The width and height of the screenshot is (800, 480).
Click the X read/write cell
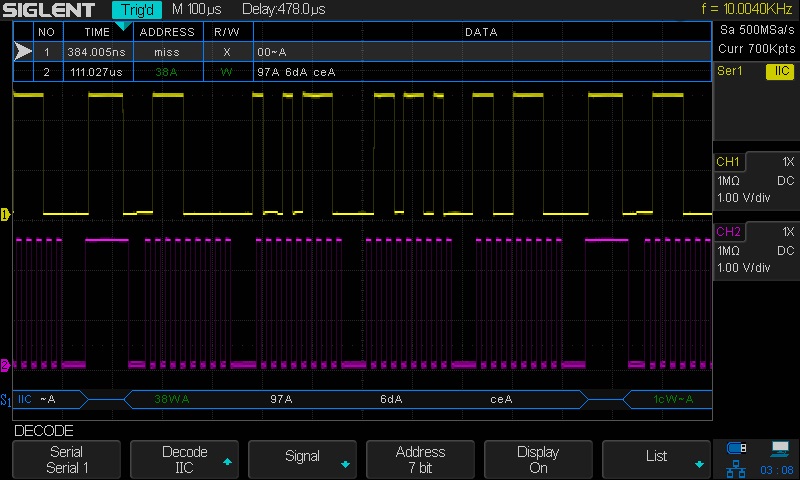click(227, 52)
